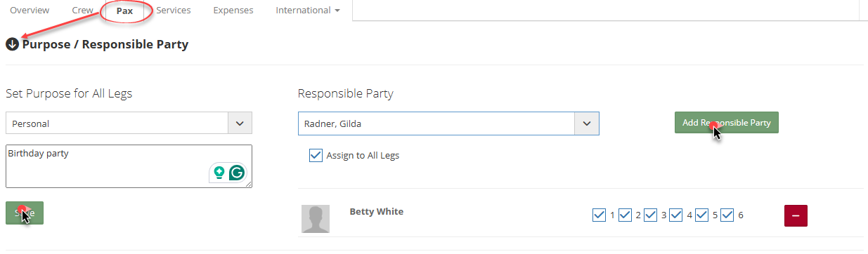Open Responsible Party dropdown showing Radner, Gilda

(448, 123)
